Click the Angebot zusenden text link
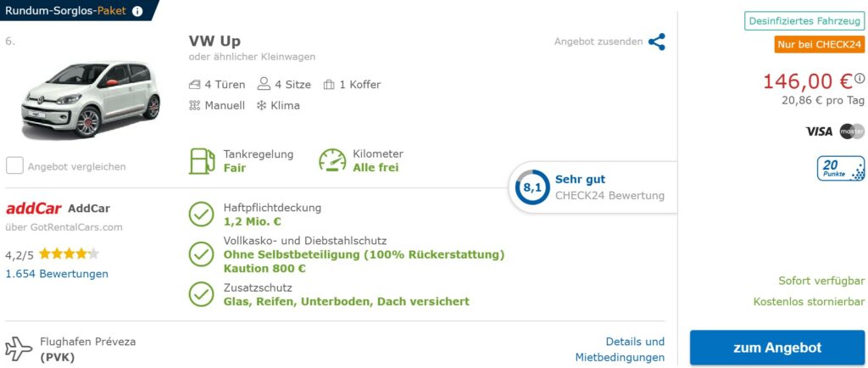This screenshot has height=368, width=868. pyautogui.click(x=598, y=42)
